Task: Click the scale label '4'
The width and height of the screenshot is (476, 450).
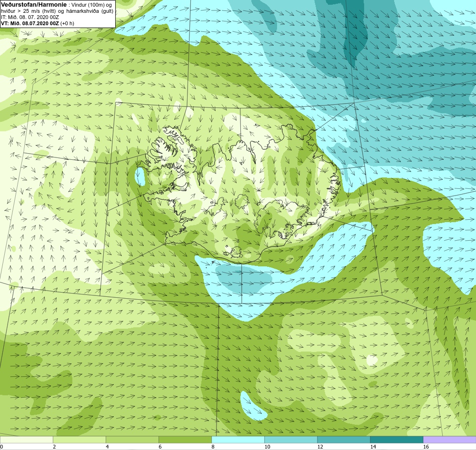Action: (x=107, y=447)
